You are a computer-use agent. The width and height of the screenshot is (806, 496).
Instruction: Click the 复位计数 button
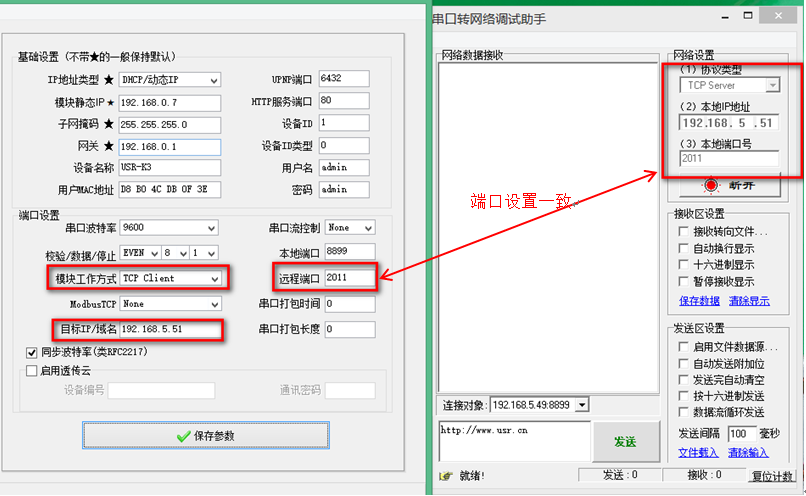click(x=771, y=476)
